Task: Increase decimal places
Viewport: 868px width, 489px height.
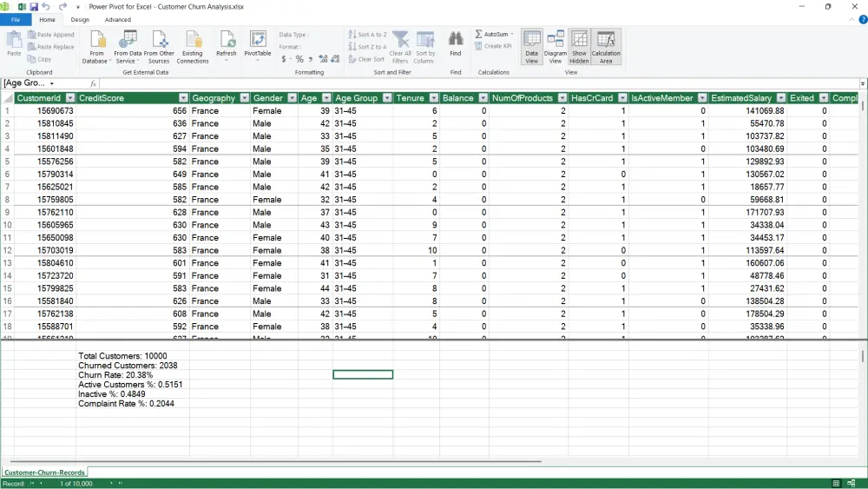Action: point(323,59)
